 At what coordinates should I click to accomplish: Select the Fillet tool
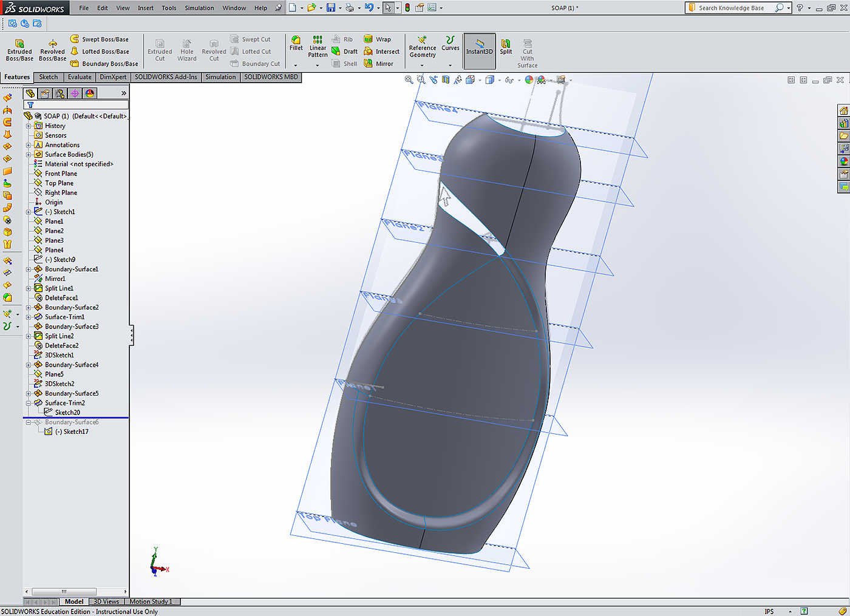[296, 44]
